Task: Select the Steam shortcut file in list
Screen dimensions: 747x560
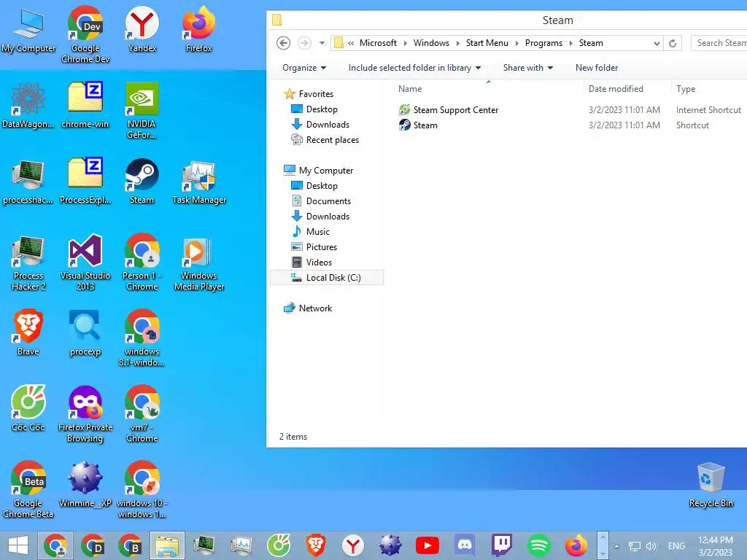Action: [418, 125]
